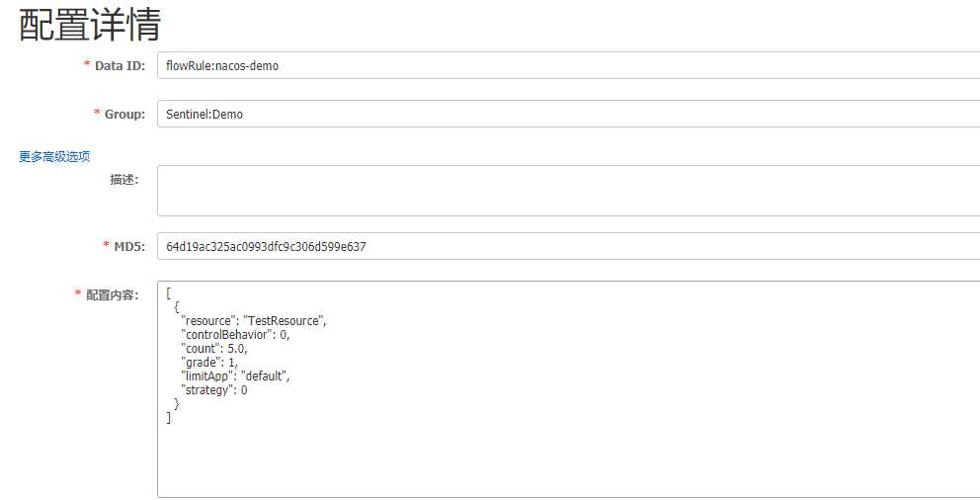
Task: Click the "grade": 1 line in config
Action: (x=209, y=363)
